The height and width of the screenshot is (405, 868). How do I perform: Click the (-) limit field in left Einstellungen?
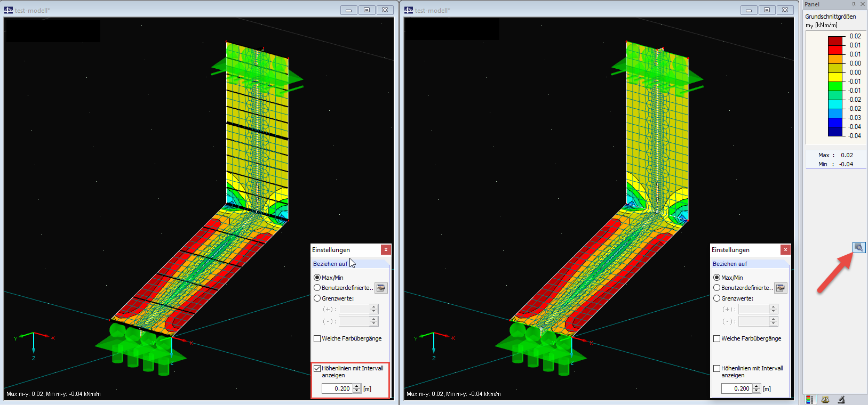pyautogui.click(x=354, y=321)
